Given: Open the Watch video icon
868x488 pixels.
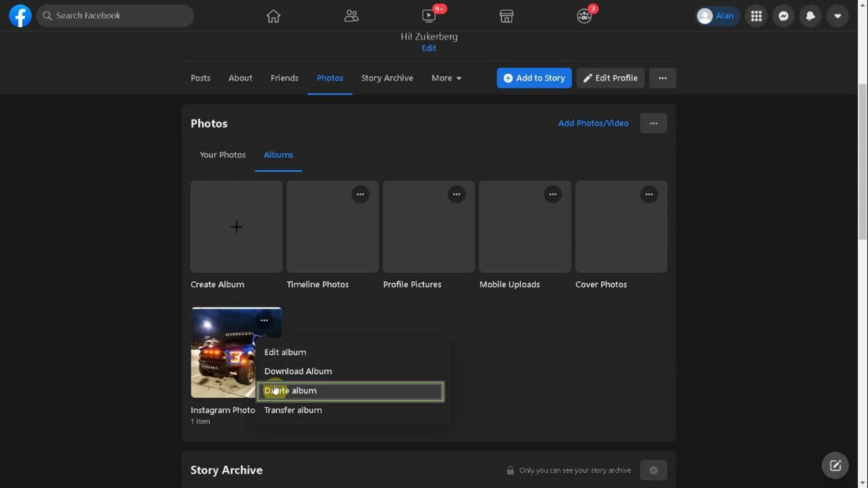Looking at the screenshot, I should coord(429,16).
